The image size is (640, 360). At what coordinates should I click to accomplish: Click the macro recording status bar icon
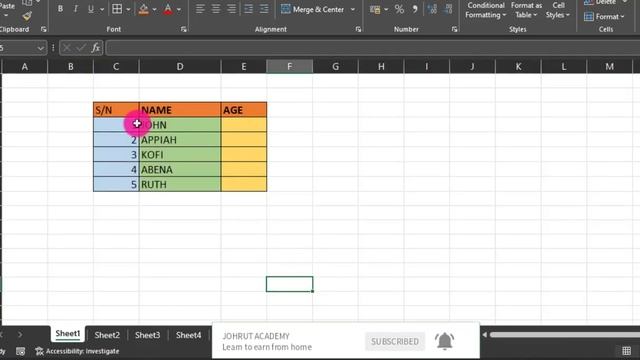(x=20, y=351)
